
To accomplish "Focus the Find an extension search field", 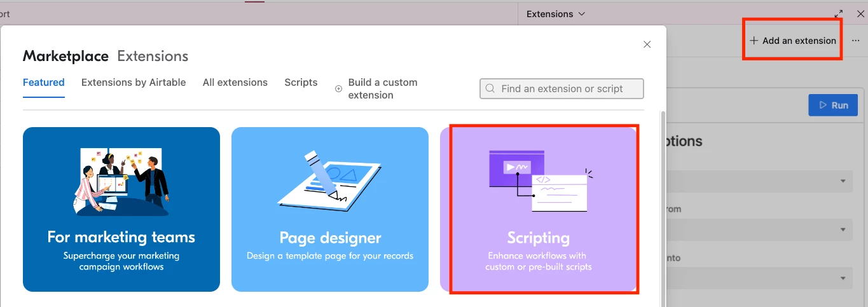I will (x=561, y=89).
